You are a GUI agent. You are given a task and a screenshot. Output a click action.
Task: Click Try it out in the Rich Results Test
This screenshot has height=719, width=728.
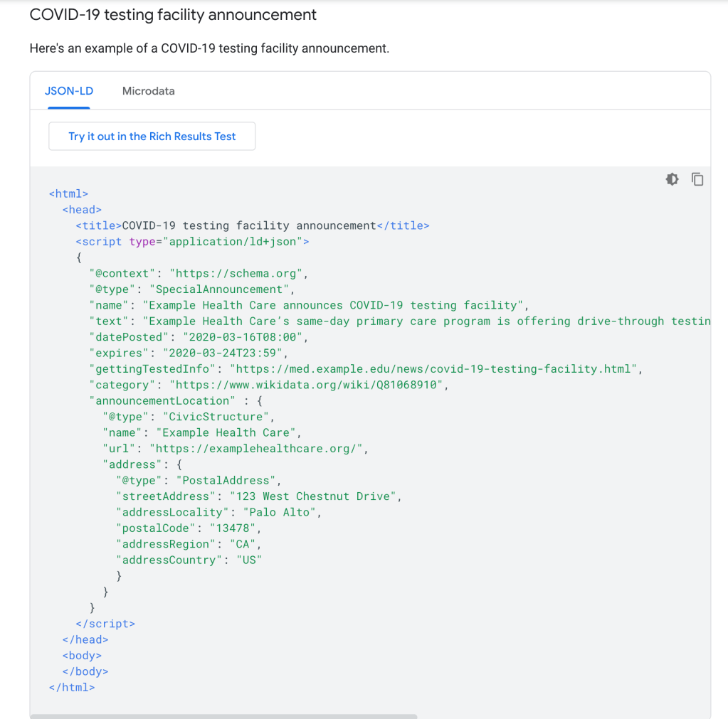point(152,137)
